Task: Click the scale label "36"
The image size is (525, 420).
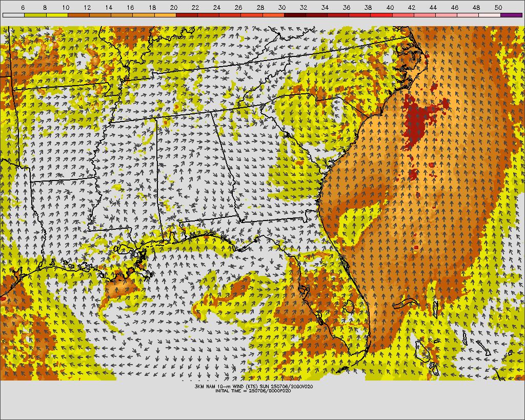Action: pyautogui.click(x=347, y=7)
